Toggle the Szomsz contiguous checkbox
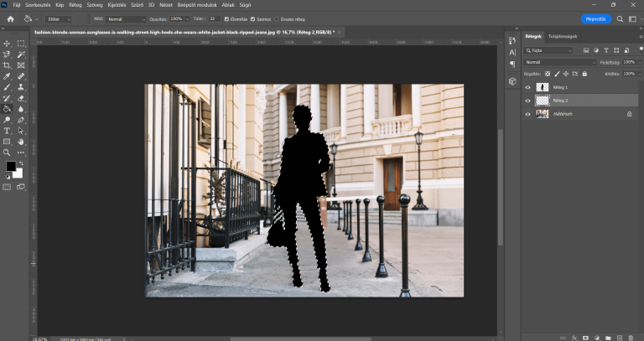644x341 pixels. click(252, 19)
